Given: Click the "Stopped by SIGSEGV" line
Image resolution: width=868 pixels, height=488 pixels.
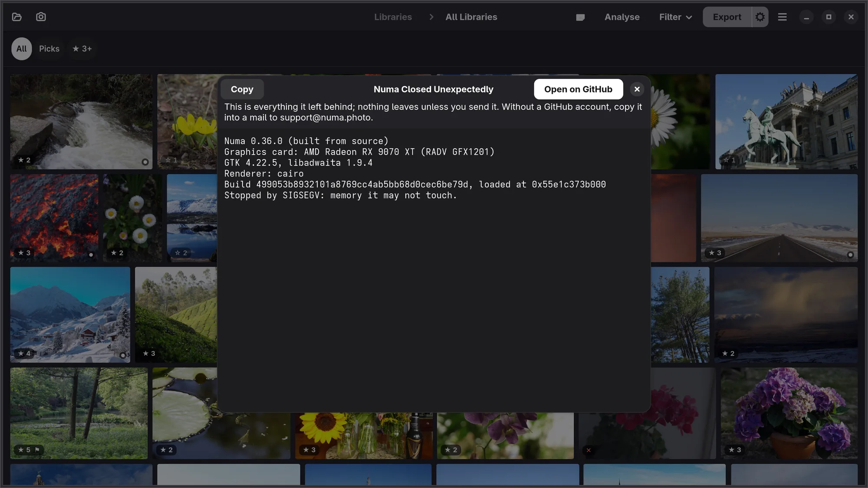Looking at the screenshot, I should 340,195.
